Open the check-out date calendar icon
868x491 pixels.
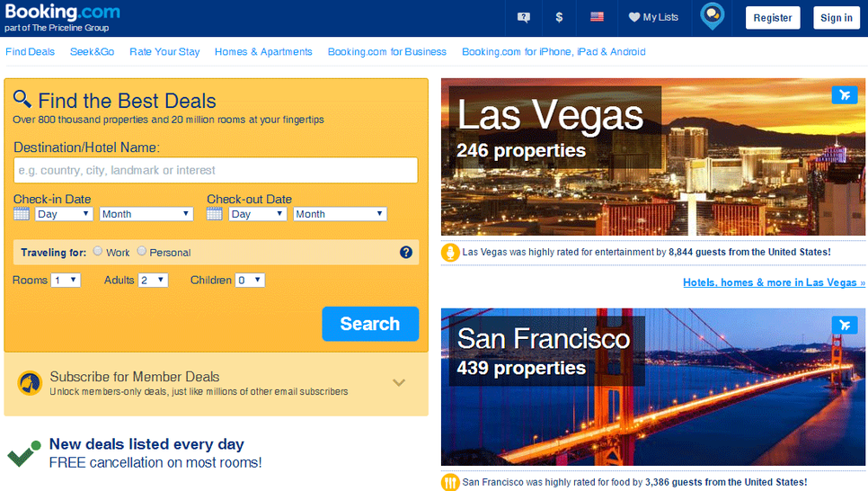click(214, 214)
